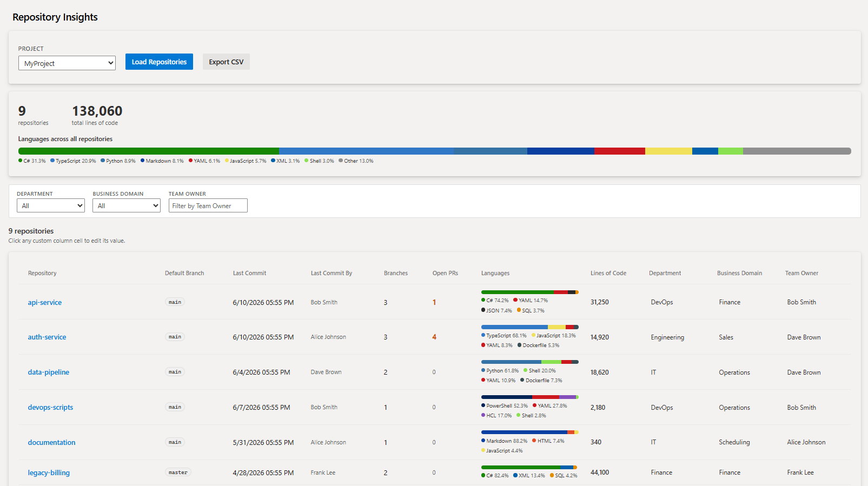The height and width of the screenshot is (486, 868).
Task: Edit the DevOps department cell for api-service
Action: pyautogui.click(x=662, y=302)
